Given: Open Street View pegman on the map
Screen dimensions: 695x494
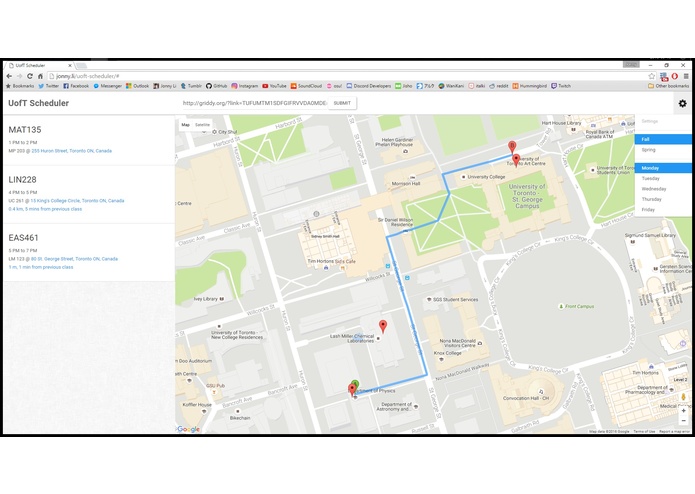Looking at the screenshot, I should point(683,397).
